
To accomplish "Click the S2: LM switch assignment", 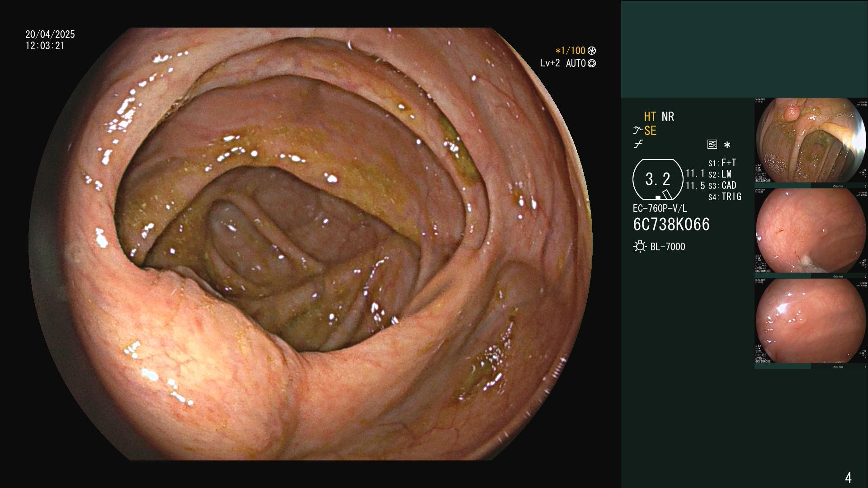I will click(720, 174).
